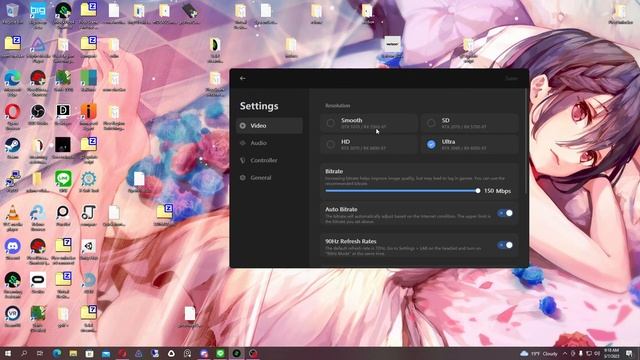This screenshot has height=360, width=640.
Task: Open Microsoft Store from the taskbar
Action: (x=89, y=353)
